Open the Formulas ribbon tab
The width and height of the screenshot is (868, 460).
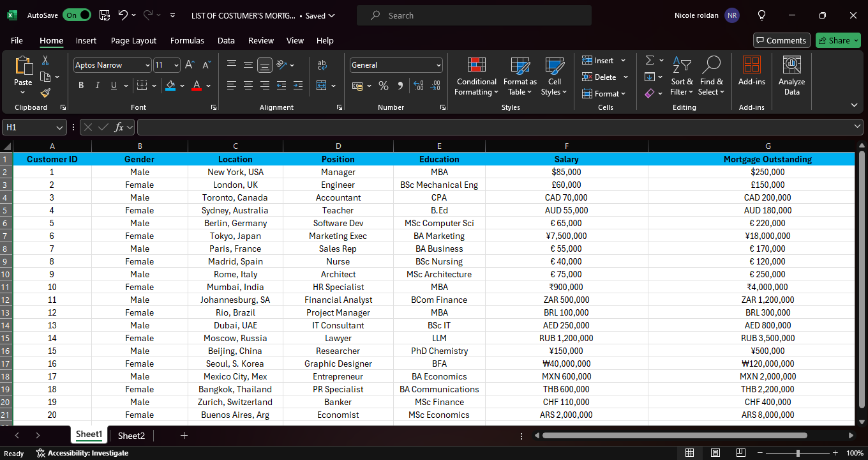[x=187, y=40]
